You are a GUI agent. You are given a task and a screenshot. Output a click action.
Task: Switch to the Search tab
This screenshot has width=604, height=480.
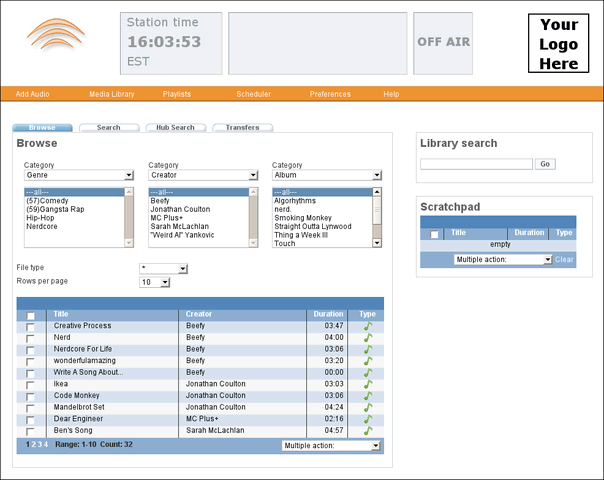109,128
